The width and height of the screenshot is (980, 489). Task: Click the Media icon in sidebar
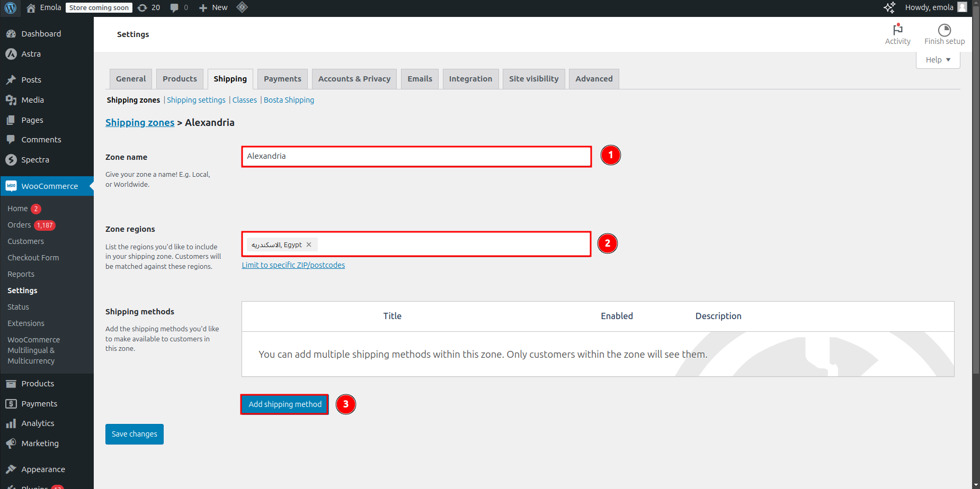click(11, 100)
